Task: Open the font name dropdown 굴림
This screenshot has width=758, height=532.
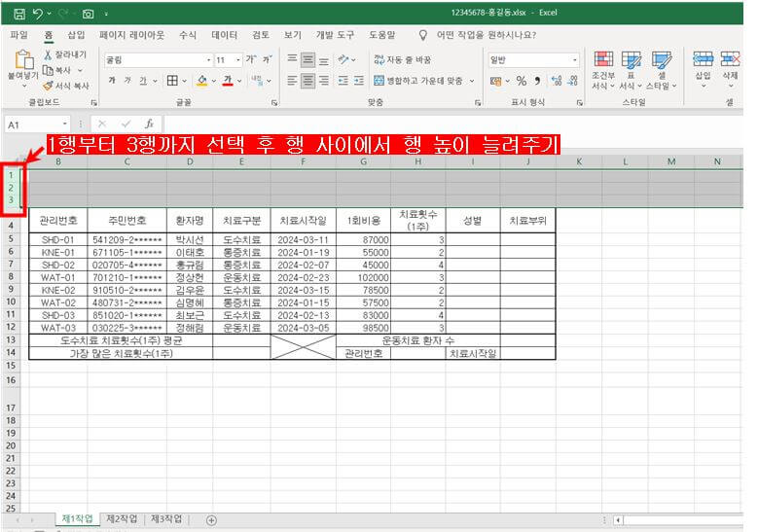Action: pyautogui.click(x=209, y=60)
